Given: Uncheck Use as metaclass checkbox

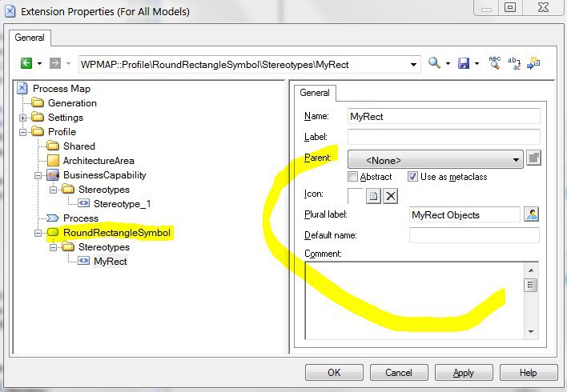Looking at the screenshot, I should click(412, 177).
